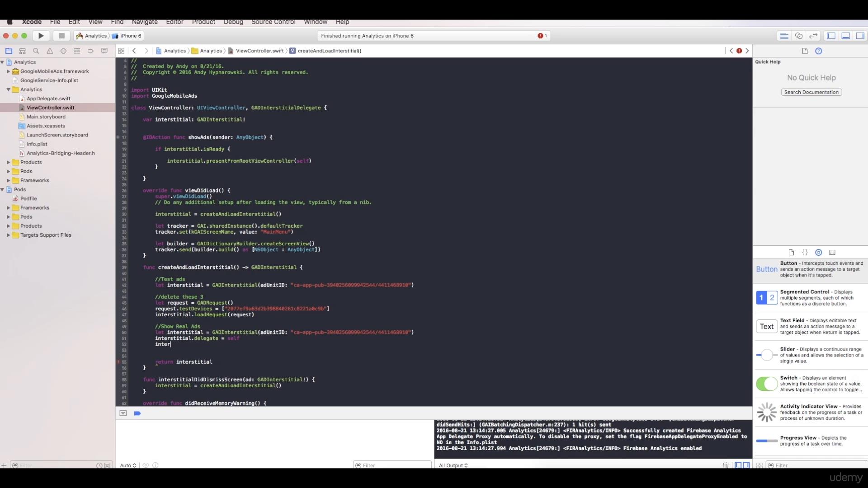Image resolution: width=868 pixels, height=488 pixels.
Task: Select the Assistant editor button
Action: coord(799,36)
